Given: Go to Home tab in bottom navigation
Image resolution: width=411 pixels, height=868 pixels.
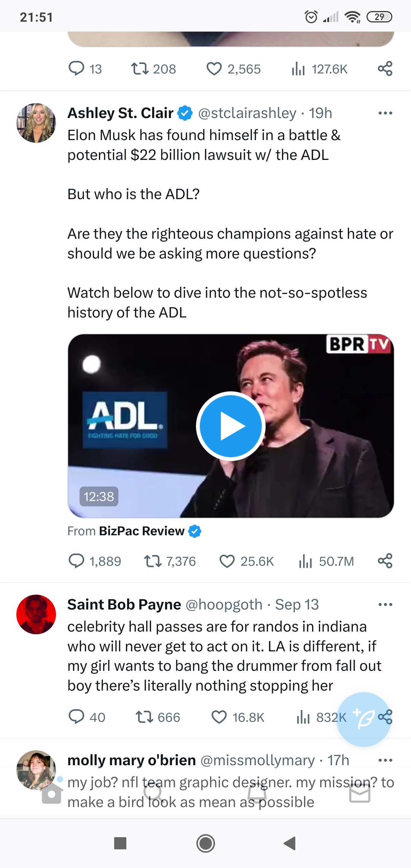Looking at the screenshot, I should [x=52, y=793].
